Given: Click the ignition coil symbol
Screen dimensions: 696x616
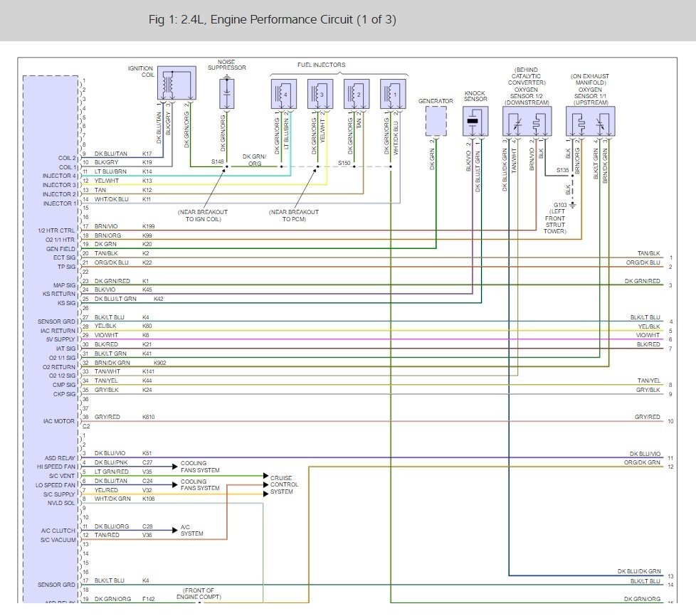Looking at the screenshot, I should point(176,83).
